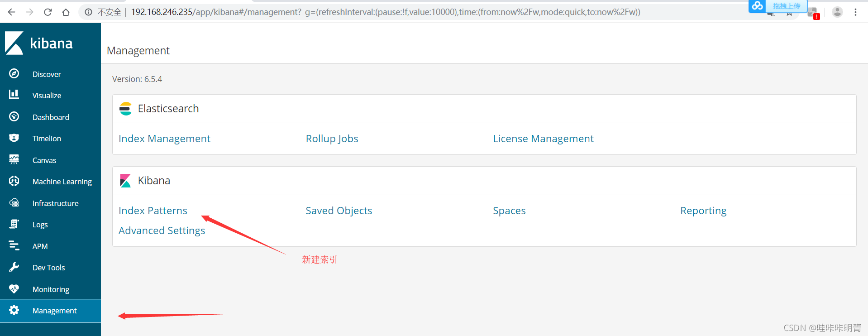The width and height of the screenshot is (868, 336).
Task: Open Index Management link
Action: [164, 139]
